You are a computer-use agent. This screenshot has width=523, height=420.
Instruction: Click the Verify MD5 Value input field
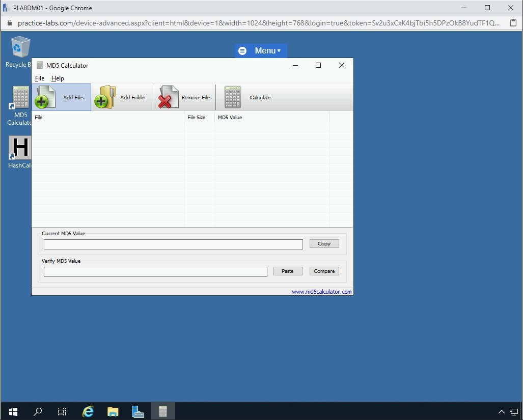[155, 272]
